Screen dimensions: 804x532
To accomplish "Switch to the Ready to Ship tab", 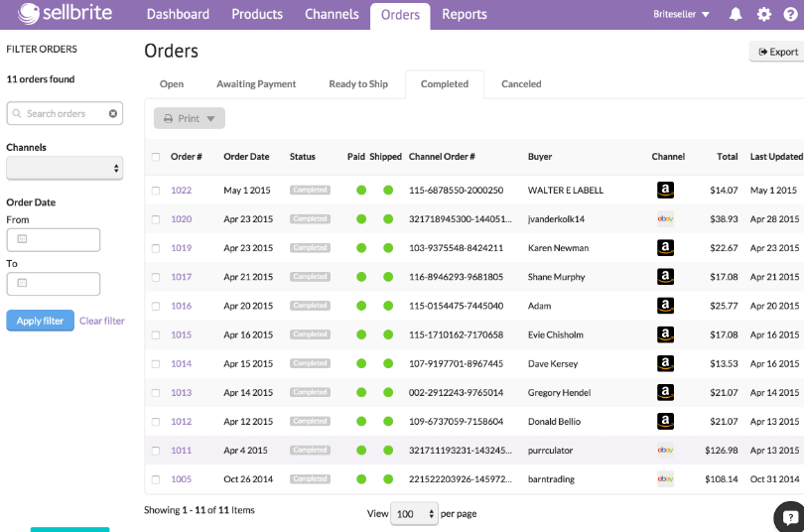I will click(x=358, y=84).
